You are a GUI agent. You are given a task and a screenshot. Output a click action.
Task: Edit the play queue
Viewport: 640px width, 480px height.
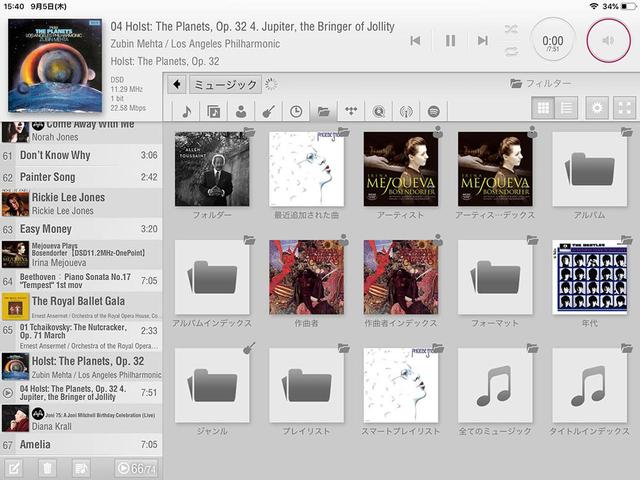pyautogui.click(x=13, y=468)
